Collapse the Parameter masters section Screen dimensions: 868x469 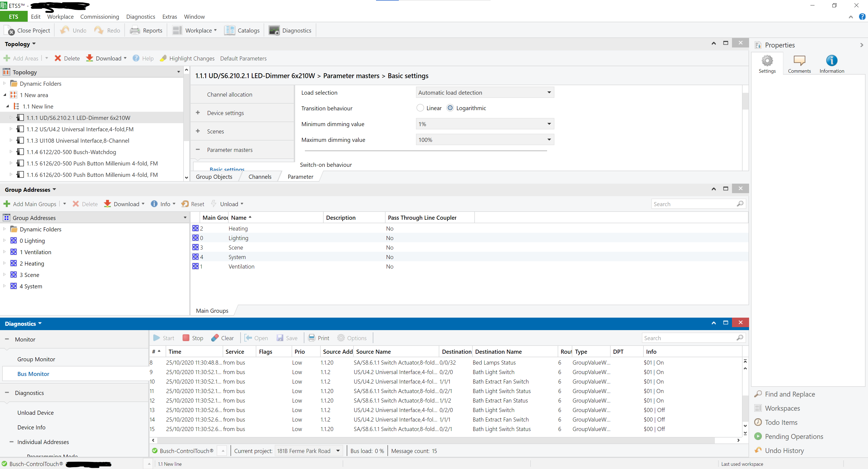[198, 149]
